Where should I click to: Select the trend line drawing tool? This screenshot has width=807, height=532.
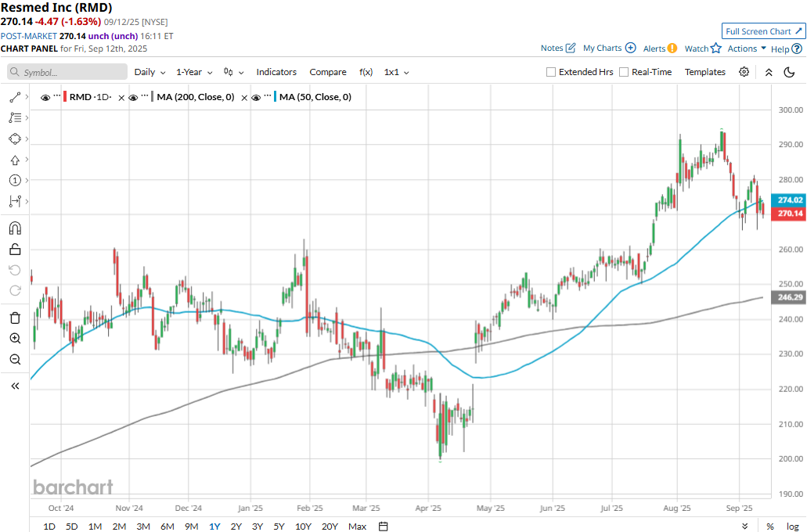(x=15, y=97)
